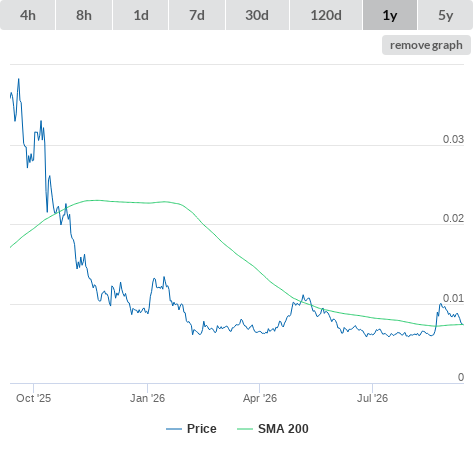This screenshot has height=455, width=474.
Task: Click the 0.03 y-axis gridline label
Action: [453, 139]
